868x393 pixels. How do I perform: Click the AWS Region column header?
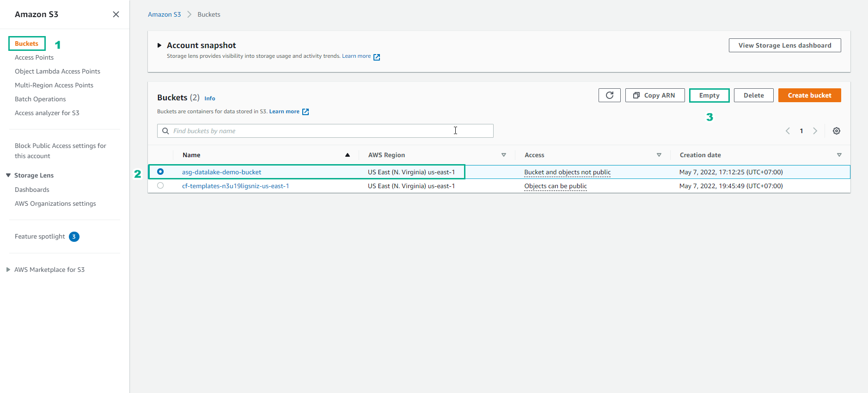(x=386, y=155)
